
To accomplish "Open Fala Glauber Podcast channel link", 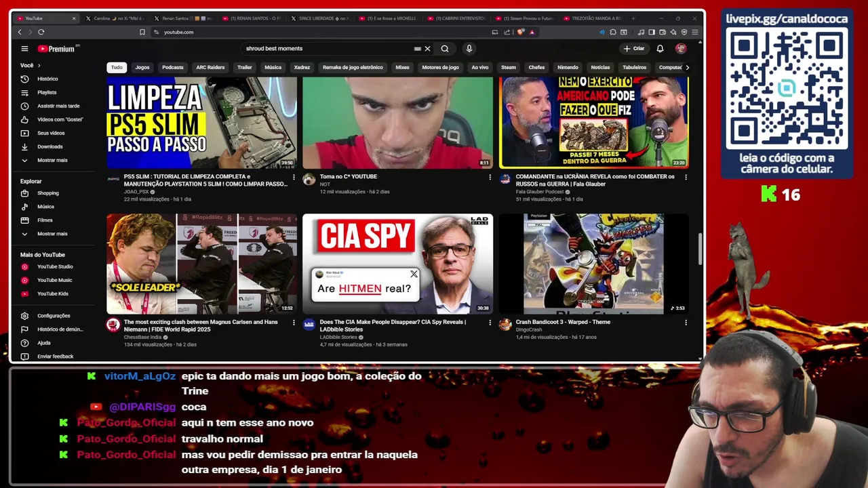I will [x=540, y=192].
